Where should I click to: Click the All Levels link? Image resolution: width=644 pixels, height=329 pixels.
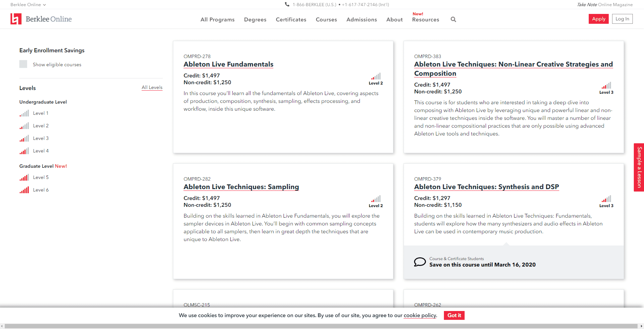pyautogui.click(x=152, y=88)
